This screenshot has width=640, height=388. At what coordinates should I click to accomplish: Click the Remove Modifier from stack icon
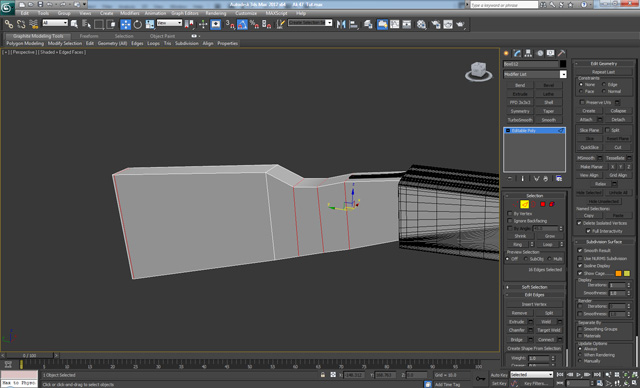coord(546,179)
